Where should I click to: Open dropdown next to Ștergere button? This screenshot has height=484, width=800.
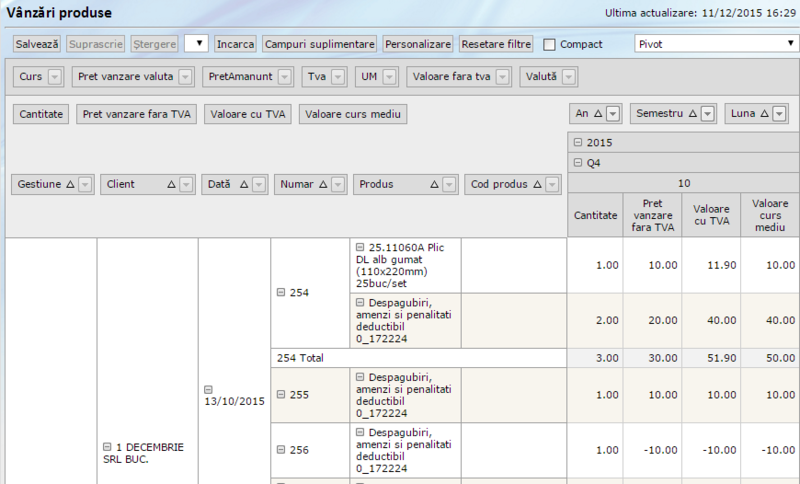point(196,44)
